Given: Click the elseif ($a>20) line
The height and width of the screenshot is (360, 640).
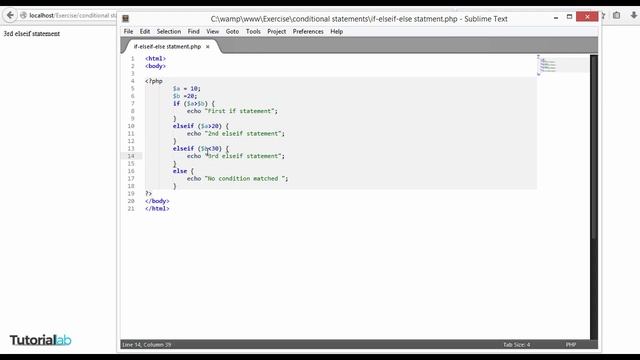Looking at the screenshot, I should [201, 126].
